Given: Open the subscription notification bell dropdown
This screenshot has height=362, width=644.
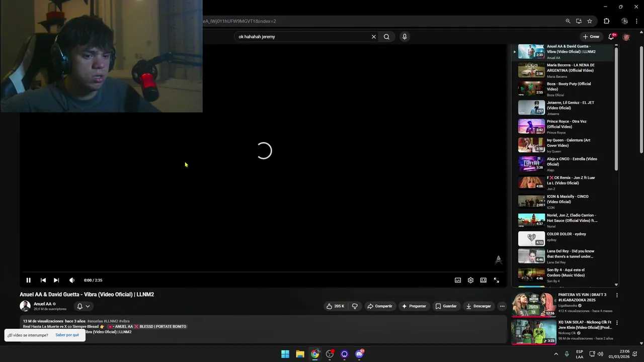Looking at the screenshot, I should click(83, 306).
